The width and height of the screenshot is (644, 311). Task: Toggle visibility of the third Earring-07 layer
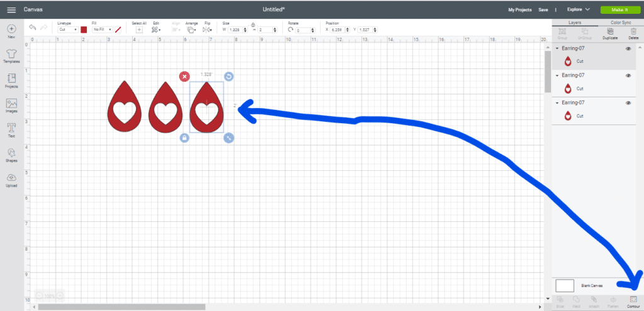tap(628, 102)
